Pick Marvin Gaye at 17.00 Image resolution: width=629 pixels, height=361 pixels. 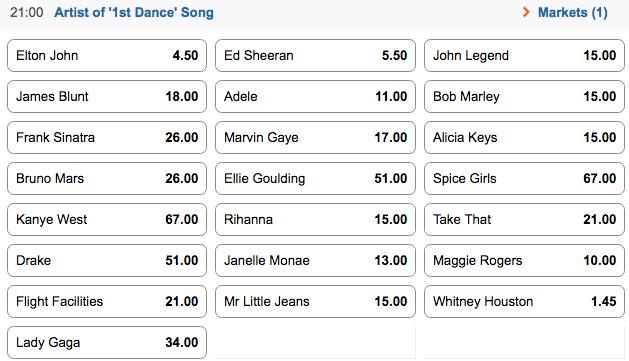click(315, 138)
